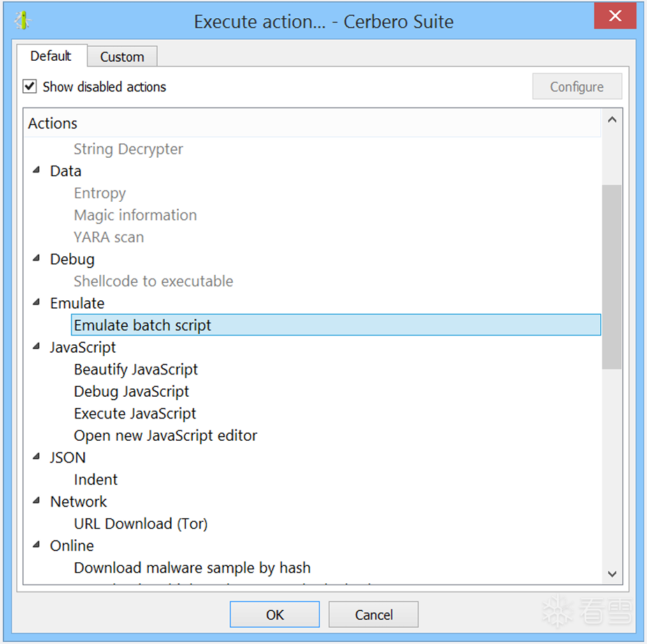The image size is (647, 644).
Task: Select Beautify JavaScript action
Action: (136, 369)
